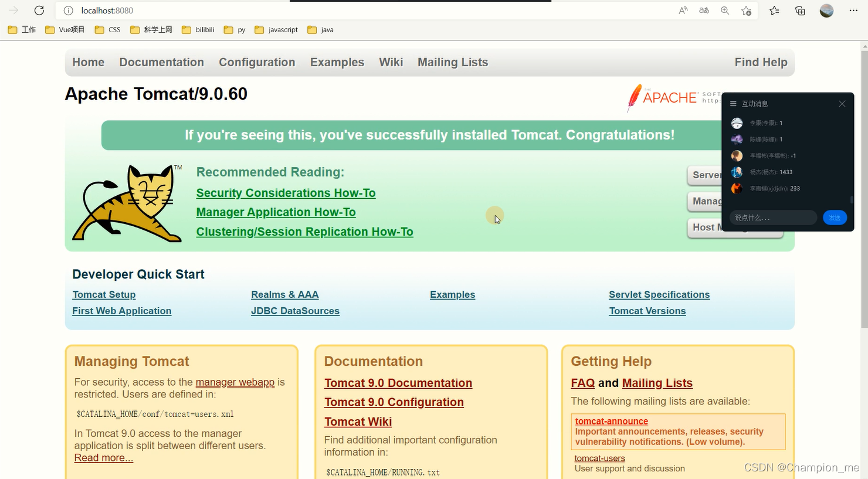The width and height of the screenshot is (868, 479).
Task: Click the browser profile avatar
Action: point(826,11)
